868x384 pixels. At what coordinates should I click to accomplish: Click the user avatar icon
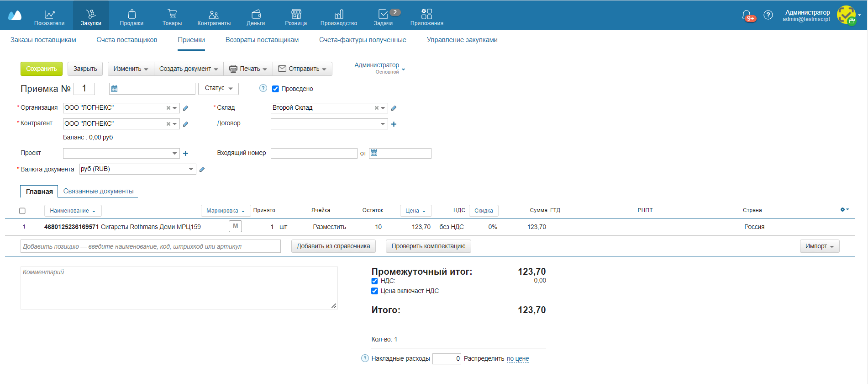click(846, 15)
